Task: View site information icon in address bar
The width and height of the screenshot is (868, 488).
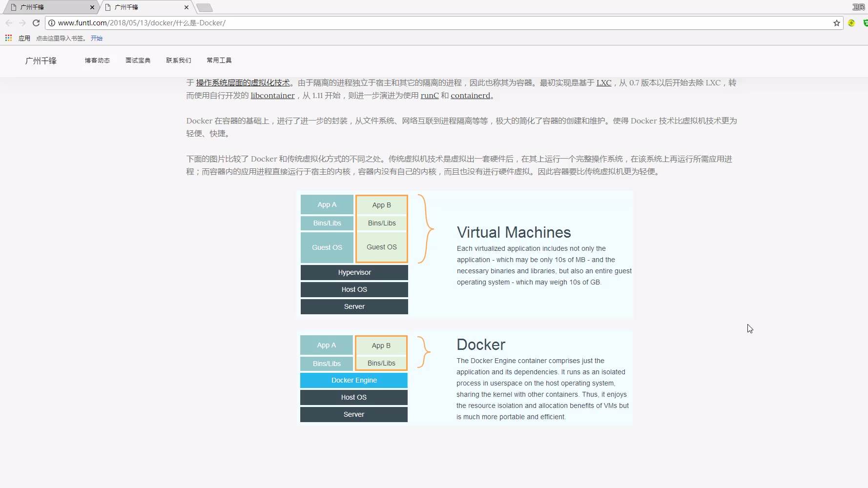Action: [52, 23]
